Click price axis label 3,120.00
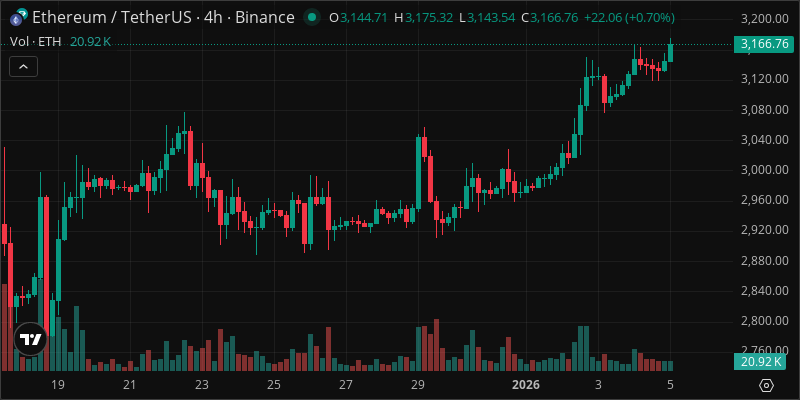 (x=764, y=79)
